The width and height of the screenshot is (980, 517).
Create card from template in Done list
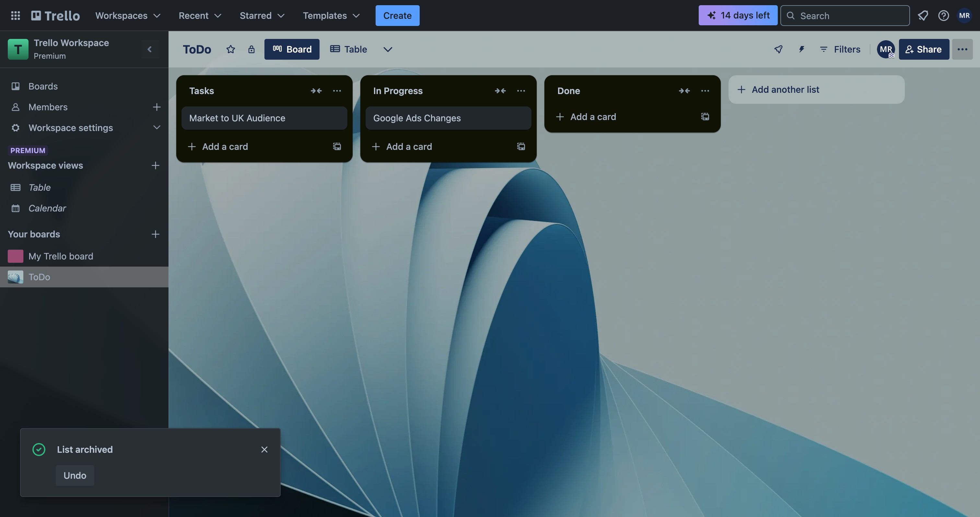(705, 116)
